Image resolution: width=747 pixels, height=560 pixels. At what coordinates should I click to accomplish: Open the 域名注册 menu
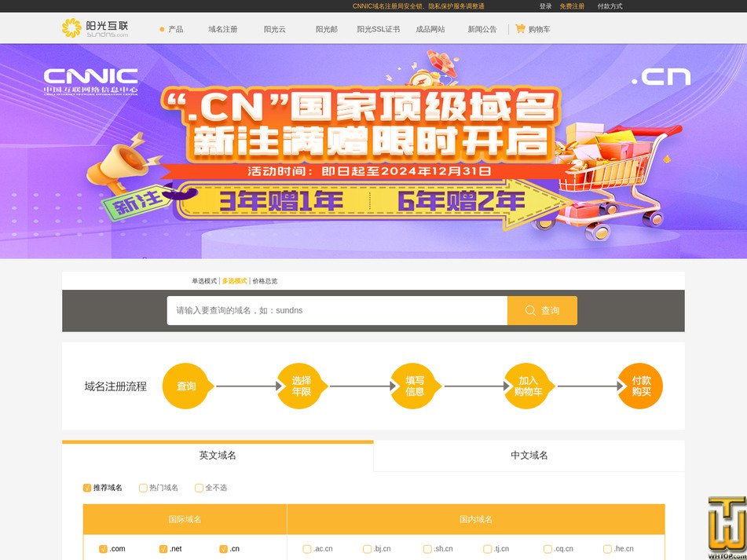[x=222, y=29]
